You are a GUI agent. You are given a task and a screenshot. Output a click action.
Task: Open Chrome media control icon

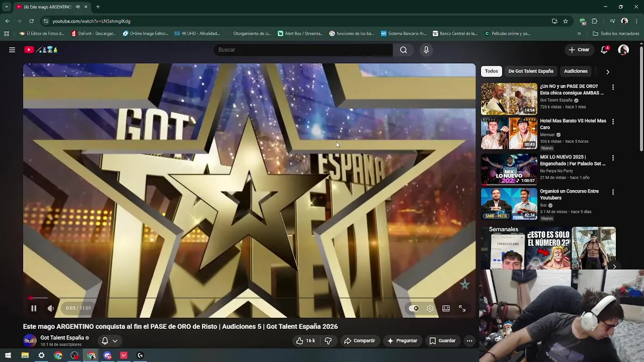(612, 21)
